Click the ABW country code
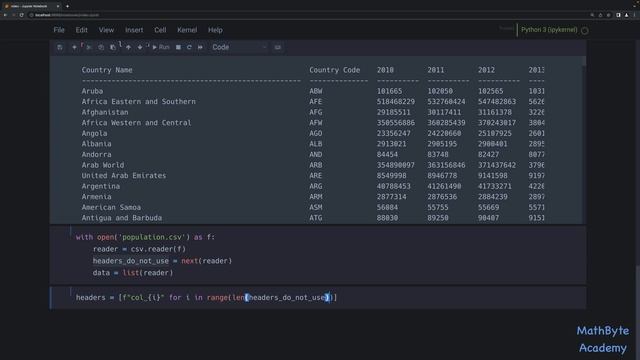The height and width of the screenshot is (360, 640). click(x=316, y=91)
